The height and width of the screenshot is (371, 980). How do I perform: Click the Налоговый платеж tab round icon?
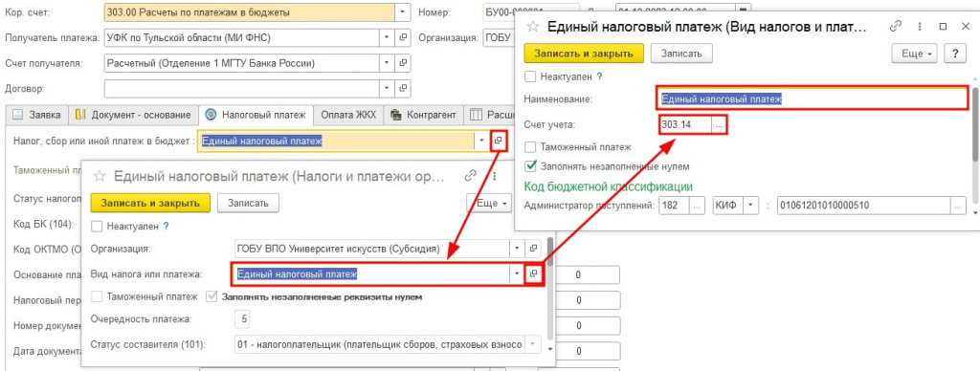[211, 115]
